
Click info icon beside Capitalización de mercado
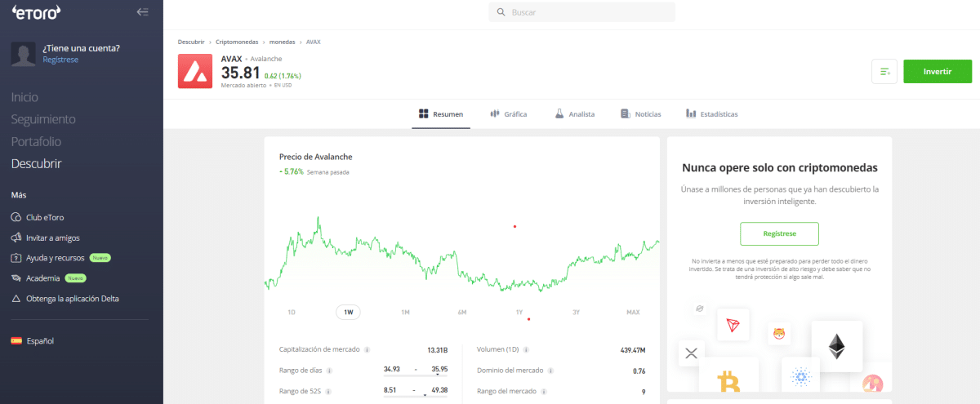367,350
